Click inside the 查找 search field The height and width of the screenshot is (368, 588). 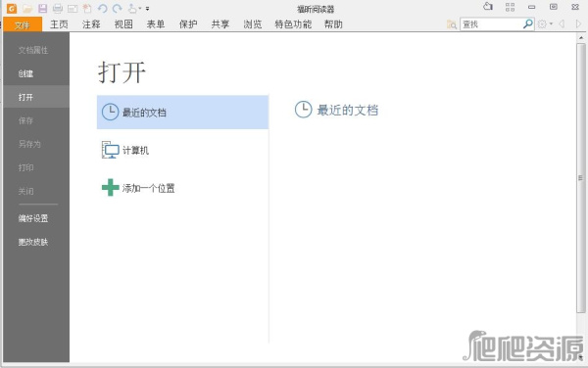tap(491, 24)
